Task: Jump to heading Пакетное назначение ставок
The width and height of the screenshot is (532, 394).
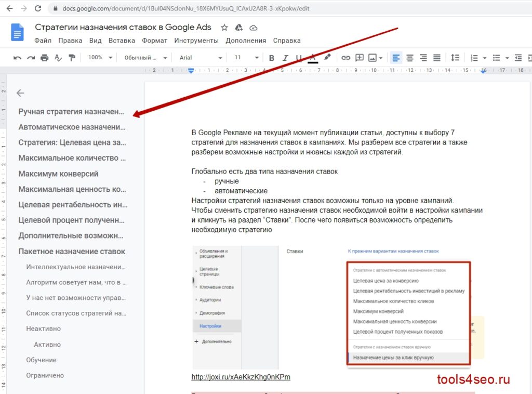Action: 72,252
